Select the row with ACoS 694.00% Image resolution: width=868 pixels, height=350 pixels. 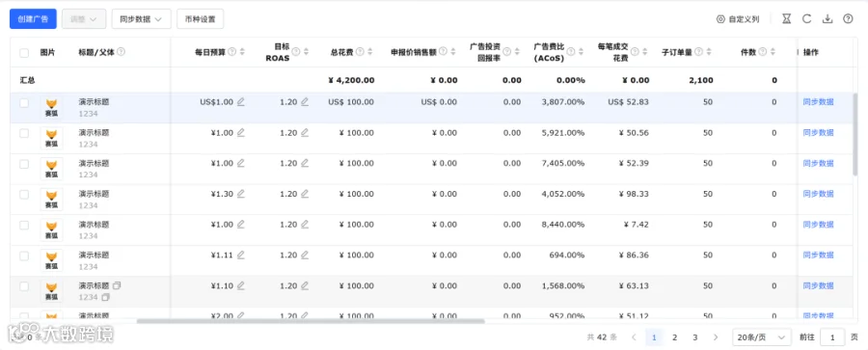pyautogui.click(x=24, y=256)
